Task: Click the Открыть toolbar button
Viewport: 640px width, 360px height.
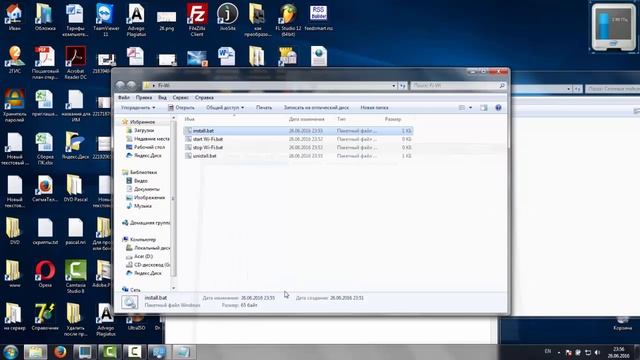Action: pyautogui.click(x=181, y=108)
